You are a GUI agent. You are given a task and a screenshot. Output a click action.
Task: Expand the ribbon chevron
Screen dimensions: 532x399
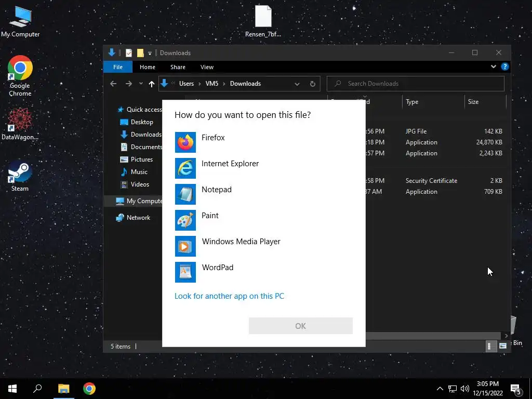click(x=494, y=67)
